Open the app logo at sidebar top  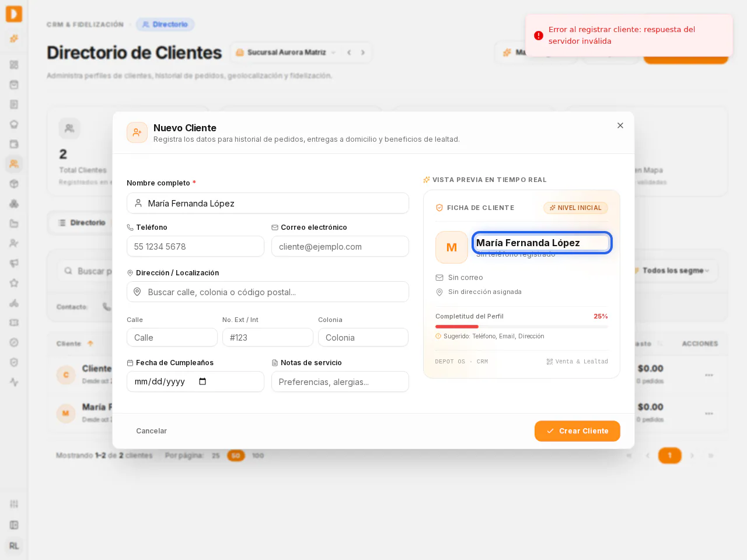[x=14, y=14]
